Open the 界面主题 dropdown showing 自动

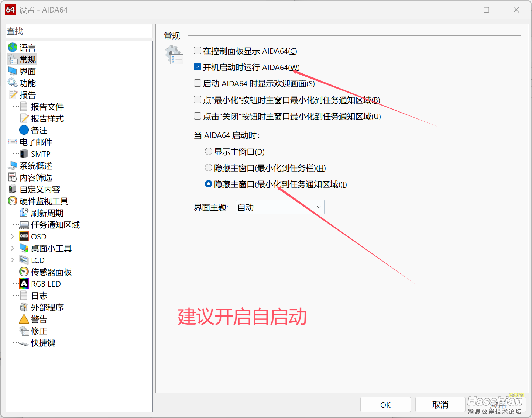[280, 207]
